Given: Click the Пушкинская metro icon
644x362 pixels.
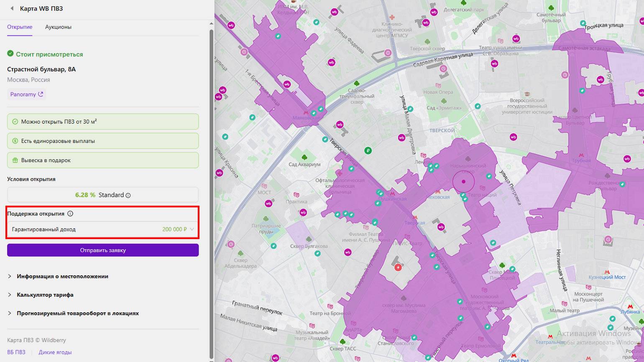Looking at the screenshot, I should tap(392, 194).
